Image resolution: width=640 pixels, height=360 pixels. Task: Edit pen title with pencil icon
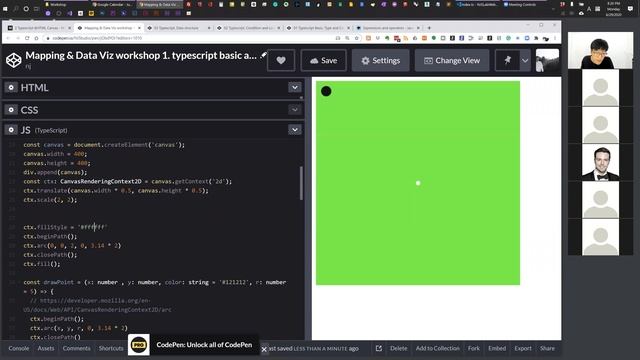[264, 55]
